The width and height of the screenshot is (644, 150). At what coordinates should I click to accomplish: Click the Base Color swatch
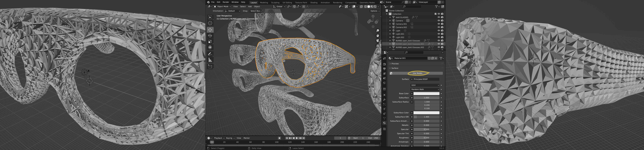(426, 94)
